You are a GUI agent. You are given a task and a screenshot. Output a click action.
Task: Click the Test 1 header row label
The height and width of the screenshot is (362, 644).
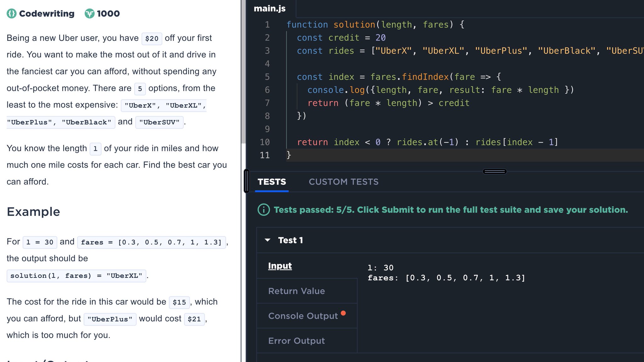pos(290,240)
